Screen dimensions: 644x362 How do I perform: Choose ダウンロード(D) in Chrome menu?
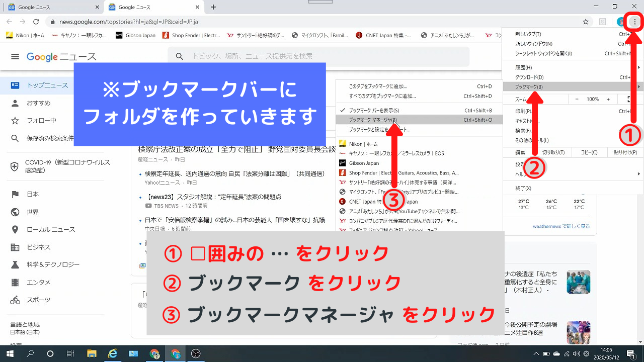(573, 77)
